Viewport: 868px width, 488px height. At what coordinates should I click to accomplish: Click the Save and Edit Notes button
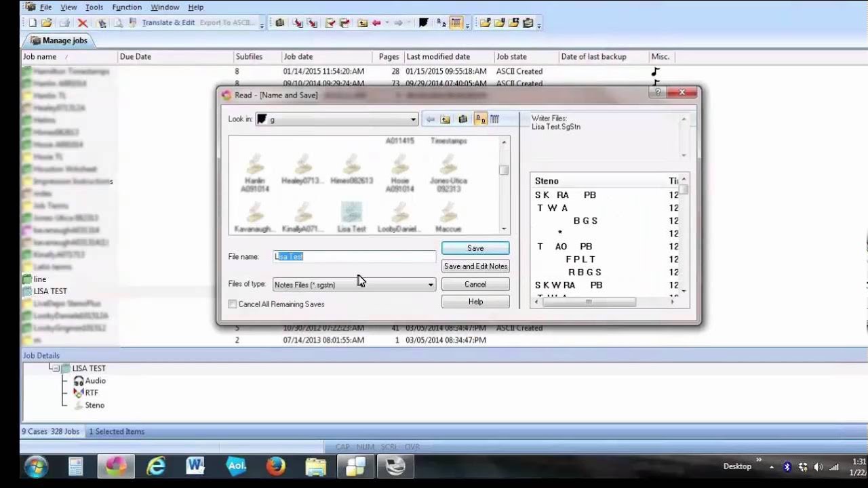point(475,266)
